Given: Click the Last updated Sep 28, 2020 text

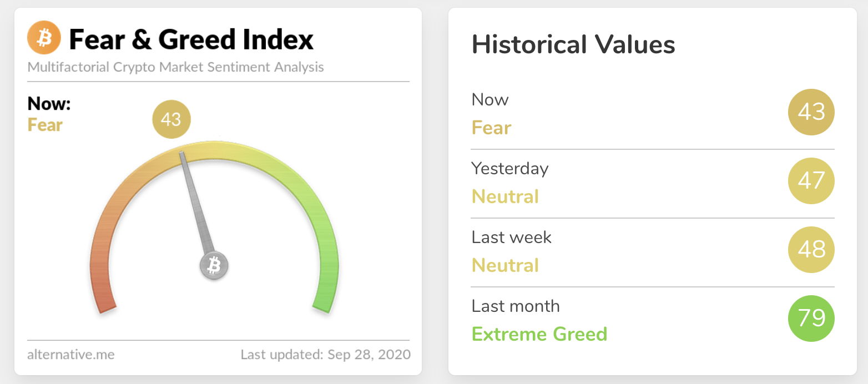Looking at the screenshot, I should coord(326,355).
